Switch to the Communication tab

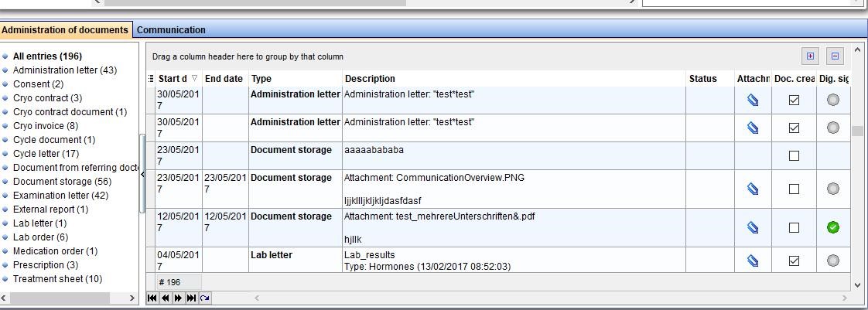[x=171, y=30]
